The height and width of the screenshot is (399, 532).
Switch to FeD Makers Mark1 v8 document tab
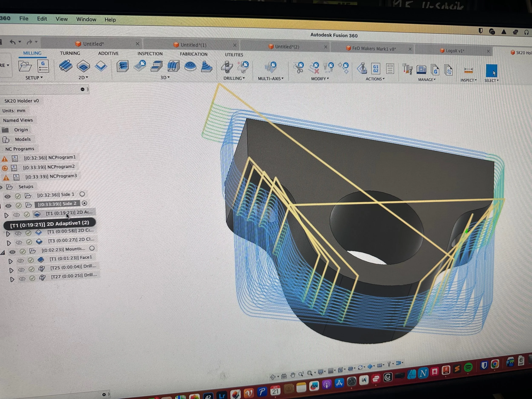point(373,49)
